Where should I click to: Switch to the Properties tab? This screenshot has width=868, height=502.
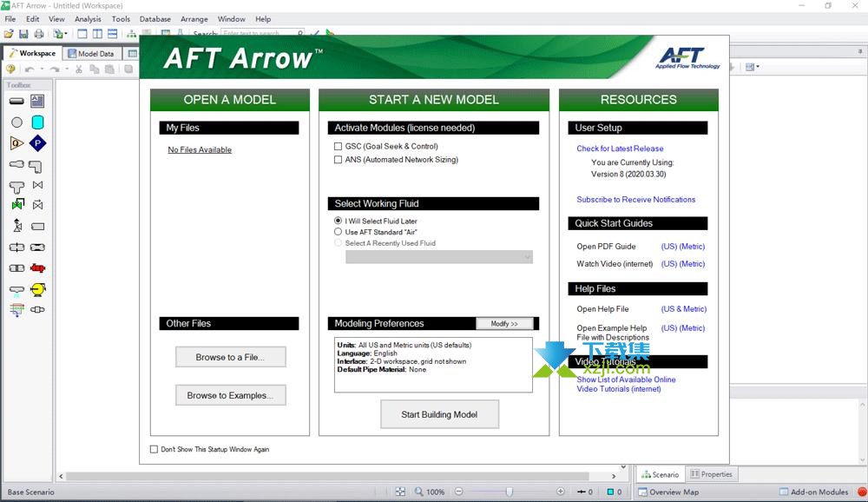[712, 474]
